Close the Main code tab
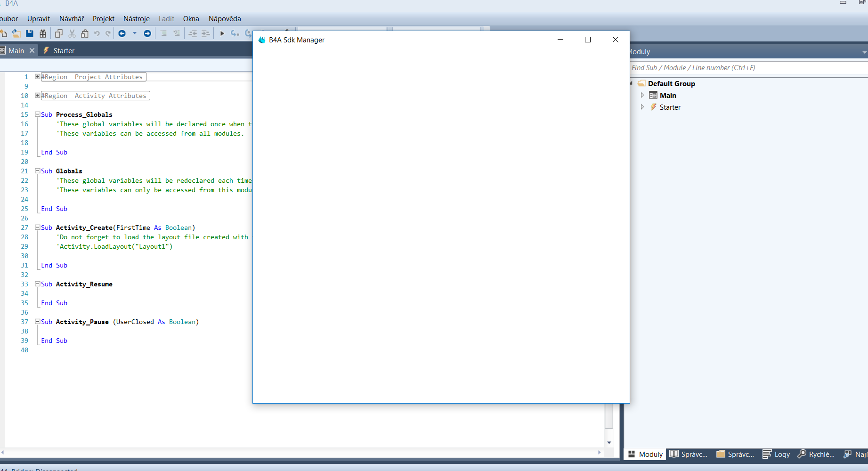This screenshot has width=868, height=471. pos(32,50)
